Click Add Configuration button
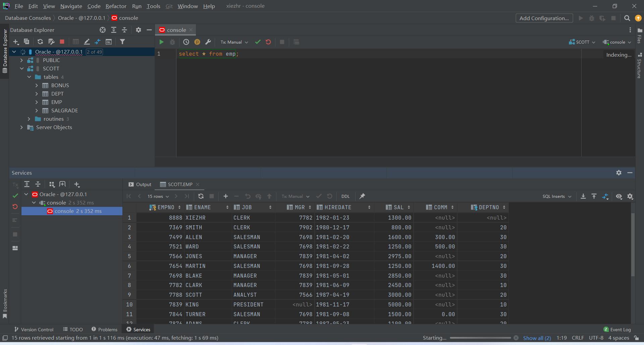The width and height of the screenshot is (644, 345). click(x=544, y=18)
